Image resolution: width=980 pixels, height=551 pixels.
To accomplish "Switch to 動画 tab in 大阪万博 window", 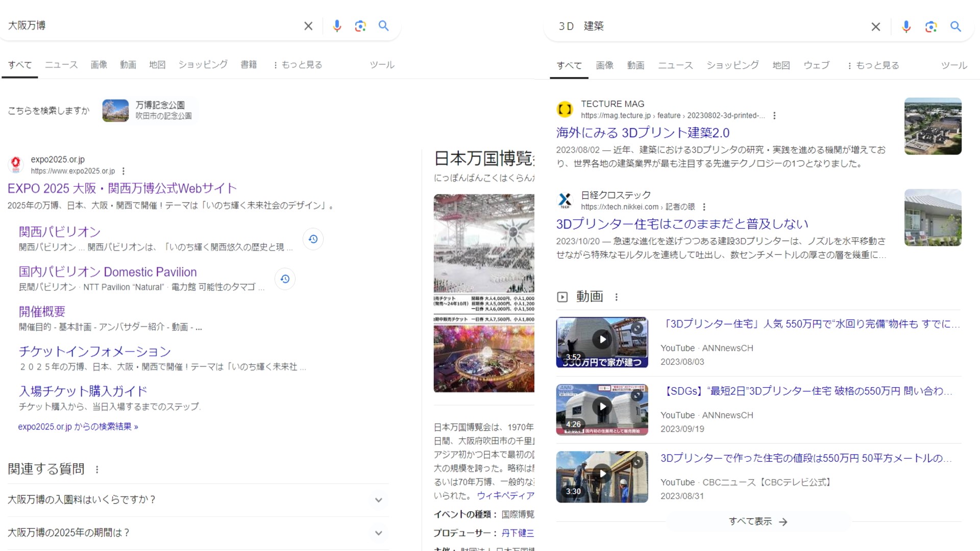I will (128, 65).
